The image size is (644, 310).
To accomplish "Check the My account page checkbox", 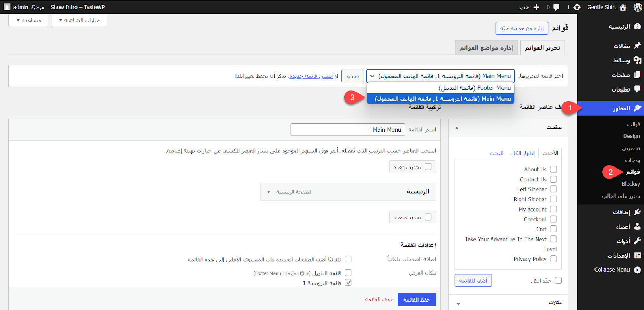I will (553, 209).
